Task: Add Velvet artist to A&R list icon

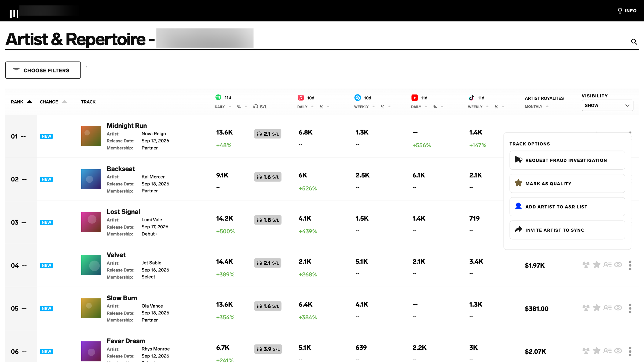Action: pyautogui.click(x=608, y=265)
